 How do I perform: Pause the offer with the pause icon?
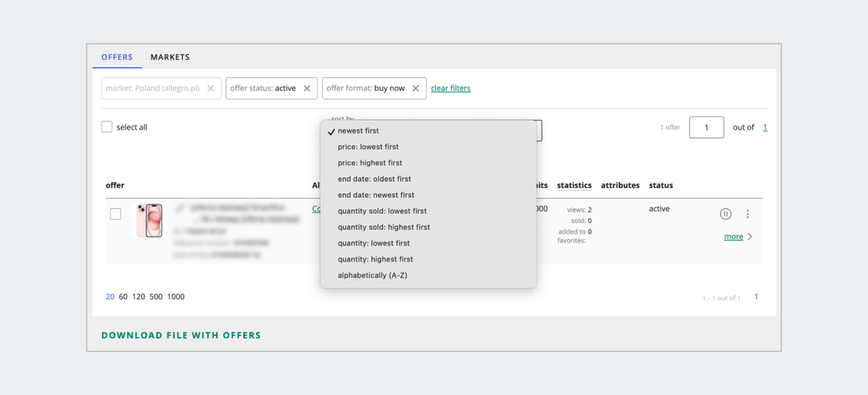[x=726, y=214]
